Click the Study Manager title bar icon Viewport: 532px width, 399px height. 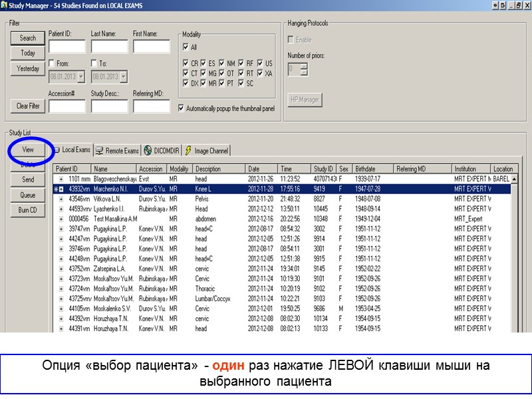click(x=4, y=5)
